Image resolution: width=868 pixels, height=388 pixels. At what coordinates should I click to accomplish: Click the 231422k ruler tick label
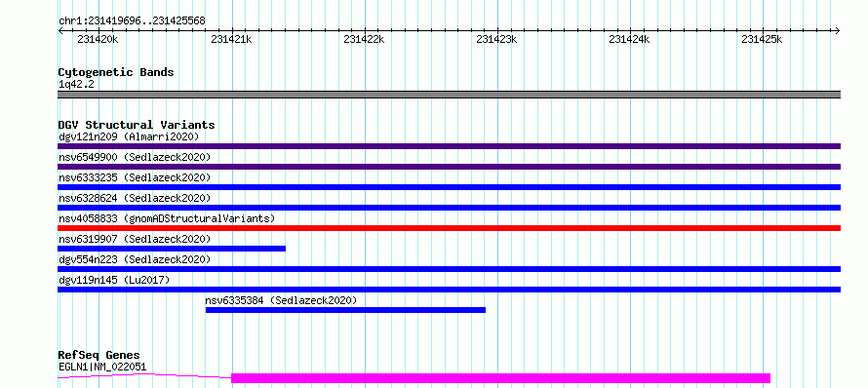[x=364, y=39]
